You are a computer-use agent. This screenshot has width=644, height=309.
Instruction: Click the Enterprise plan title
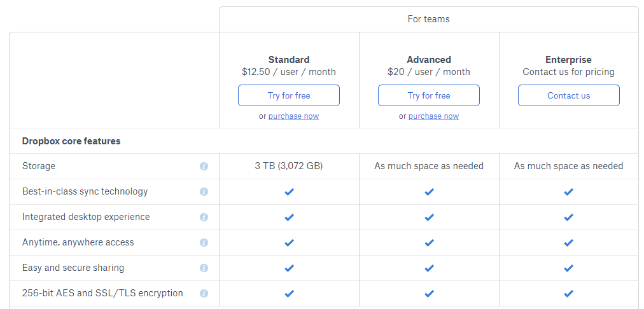[x=568, y=60]
